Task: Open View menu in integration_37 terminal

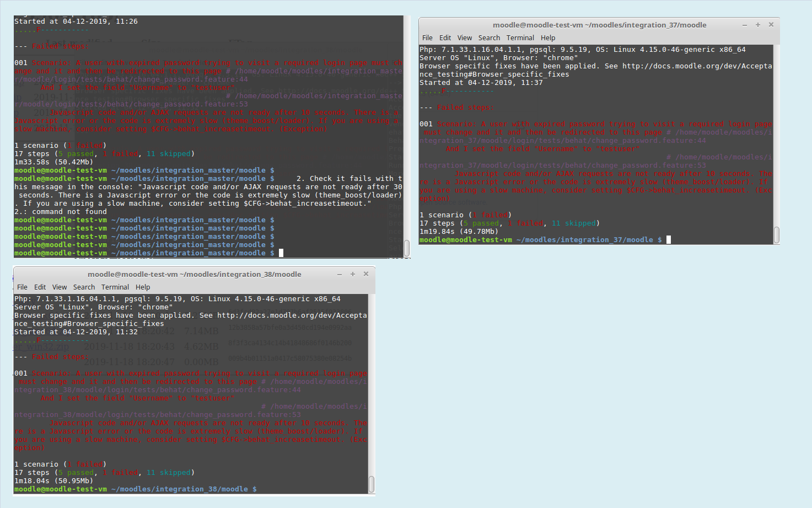Action: coord(465,38)
